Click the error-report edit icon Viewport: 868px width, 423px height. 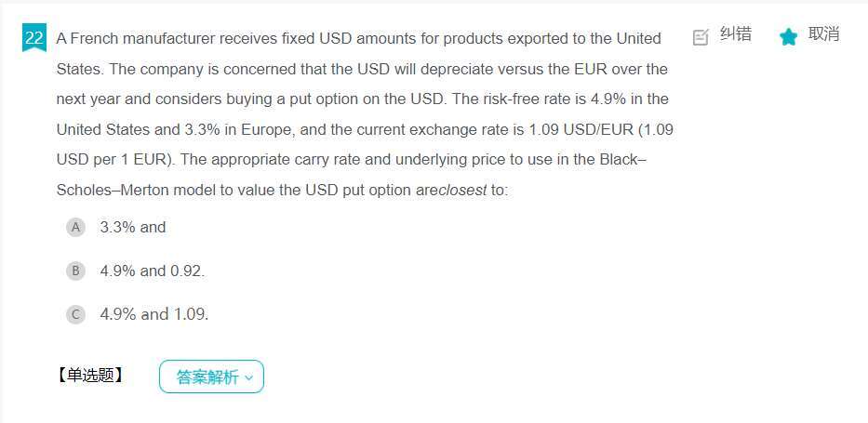701,36
